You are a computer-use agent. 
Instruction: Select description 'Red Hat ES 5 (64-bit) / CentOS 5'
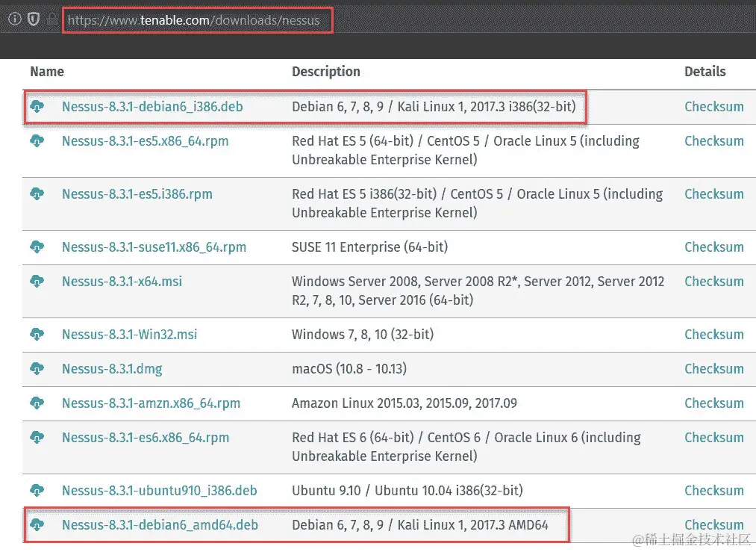click(x=466, y=151)
